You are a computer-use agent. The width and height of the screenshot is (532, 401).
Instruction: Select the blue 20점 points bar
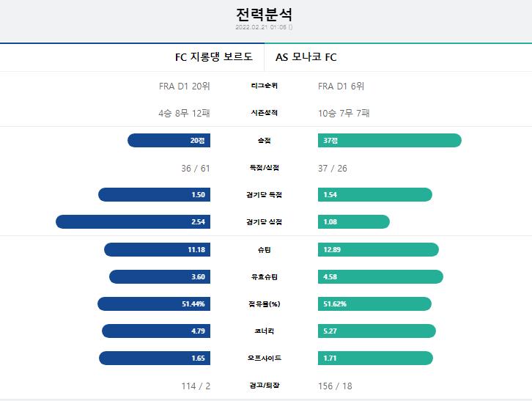point(169,140)
